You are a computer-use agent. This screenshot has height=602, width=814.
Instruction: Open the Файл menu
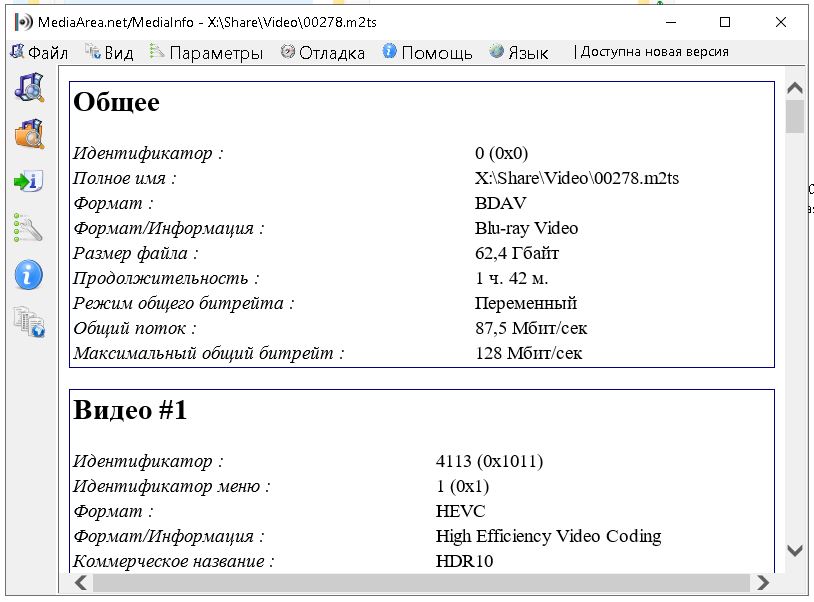tap(40, 52)
